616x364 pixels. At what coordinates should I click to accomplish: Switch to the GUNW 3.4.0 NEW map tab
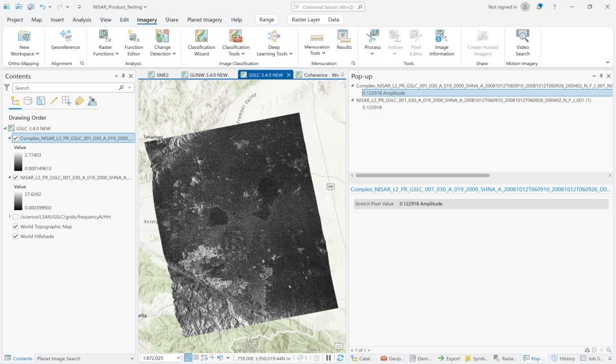[204, 75]
